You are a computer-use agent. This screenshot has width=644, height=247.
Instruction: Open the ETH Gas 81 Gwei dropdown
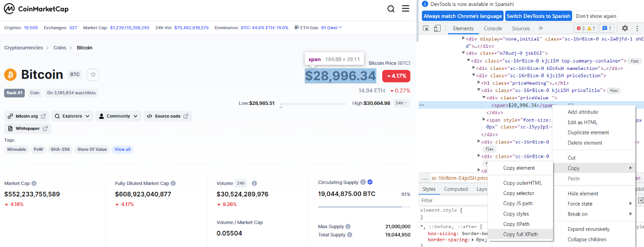pos(332,28)
